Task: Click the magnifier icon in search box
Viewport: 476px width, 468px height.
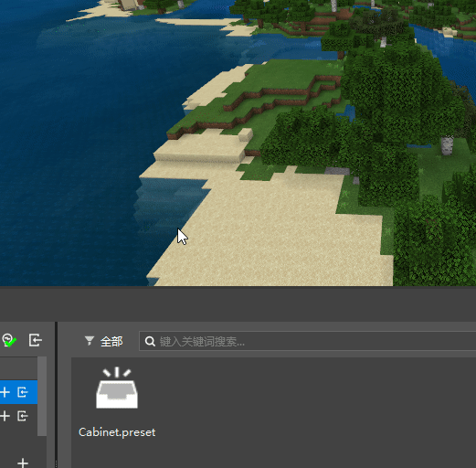Action: pos(150,341)
